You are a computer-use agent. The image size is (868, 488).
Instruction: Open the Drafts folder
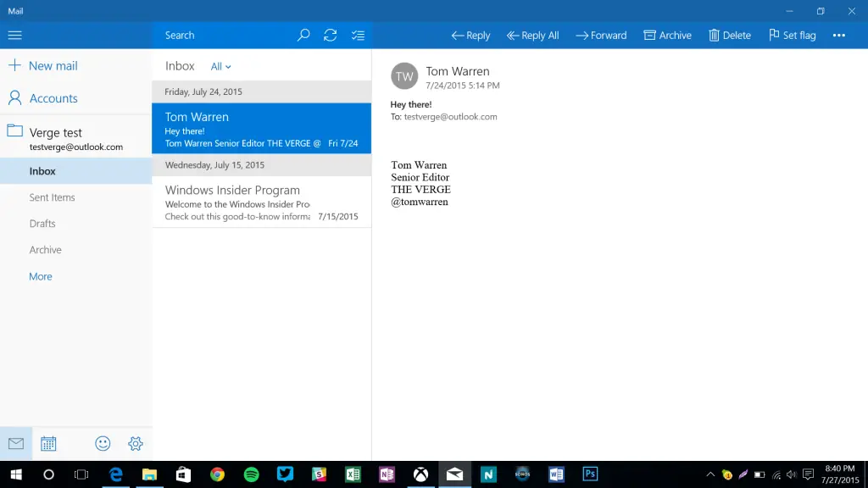coord(42,224)
